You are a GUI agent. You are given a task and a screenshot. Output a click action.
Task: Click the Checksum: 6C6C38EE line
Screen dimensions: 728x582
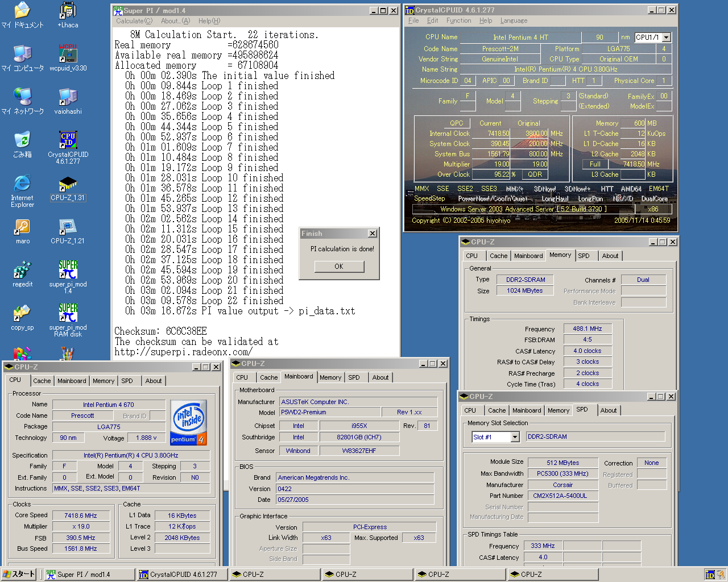click(161, 331)
